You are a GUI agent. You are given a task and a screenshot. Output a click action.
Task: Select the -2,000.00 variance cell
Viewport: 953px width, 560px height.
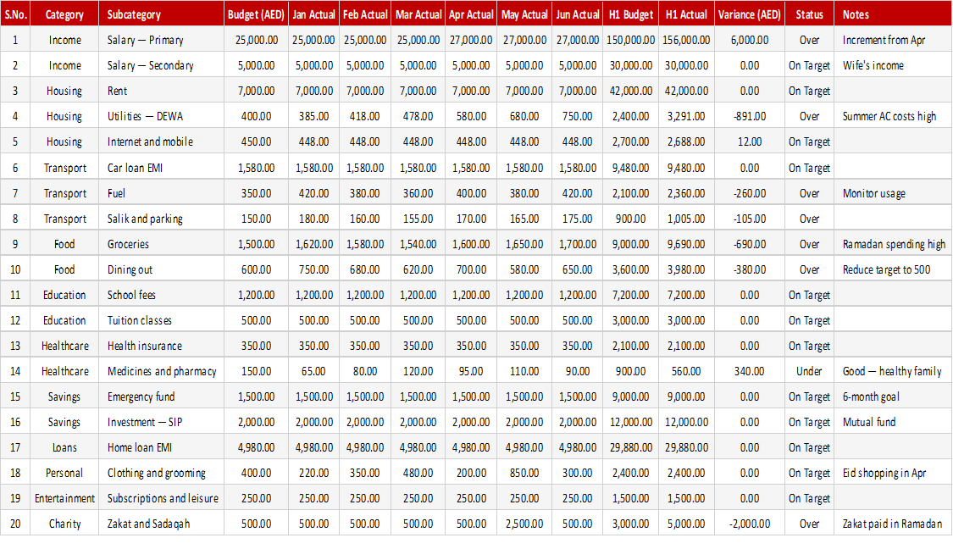coord(750,524)
